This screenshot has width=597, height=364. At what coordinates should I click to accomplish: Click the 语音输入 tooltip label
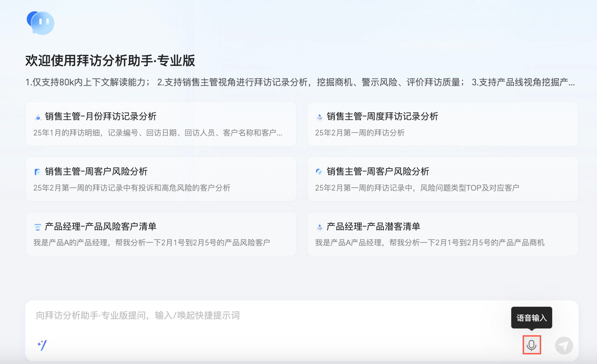532,318
